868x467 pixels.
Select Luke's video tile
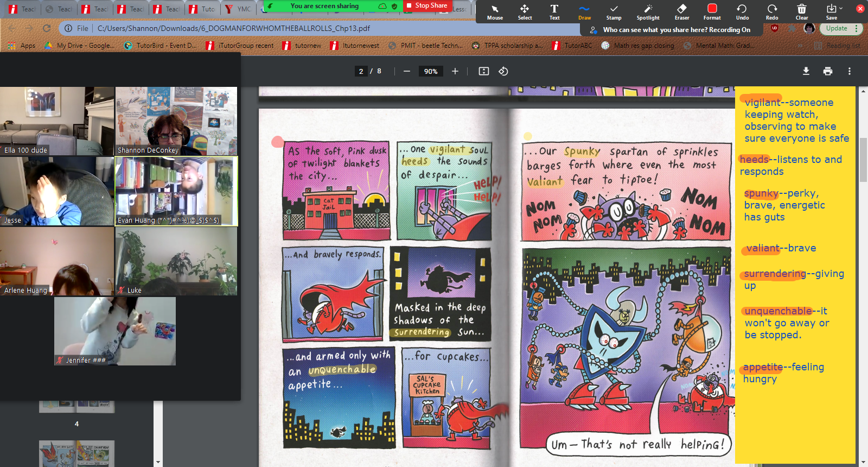click(176, 261)
